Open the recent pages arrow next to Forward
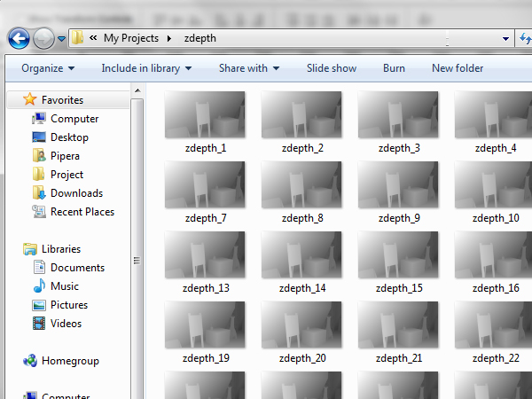The width and height of the screenshot is (532, 399). click(x=61, y=39)
